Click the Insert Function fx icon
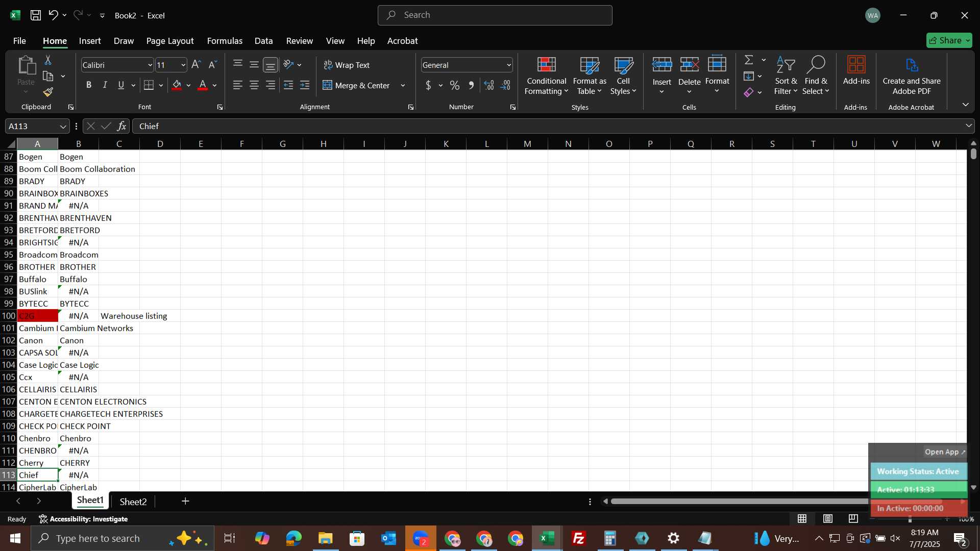Screen dimensions: 980x551 (x=121, y=126)
